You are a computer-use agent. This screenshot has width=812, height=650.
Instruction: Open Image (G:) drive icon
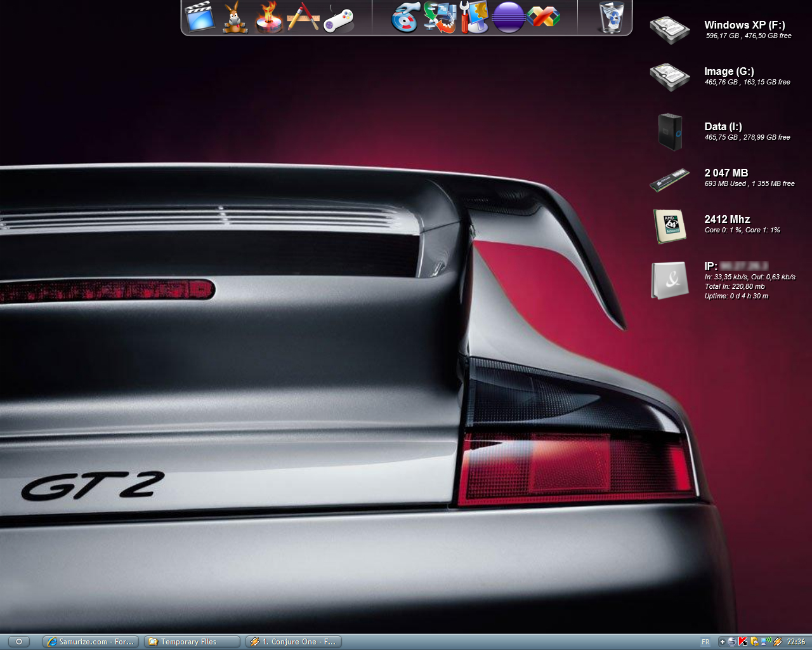pyautogui.click(x=669, y=76)
